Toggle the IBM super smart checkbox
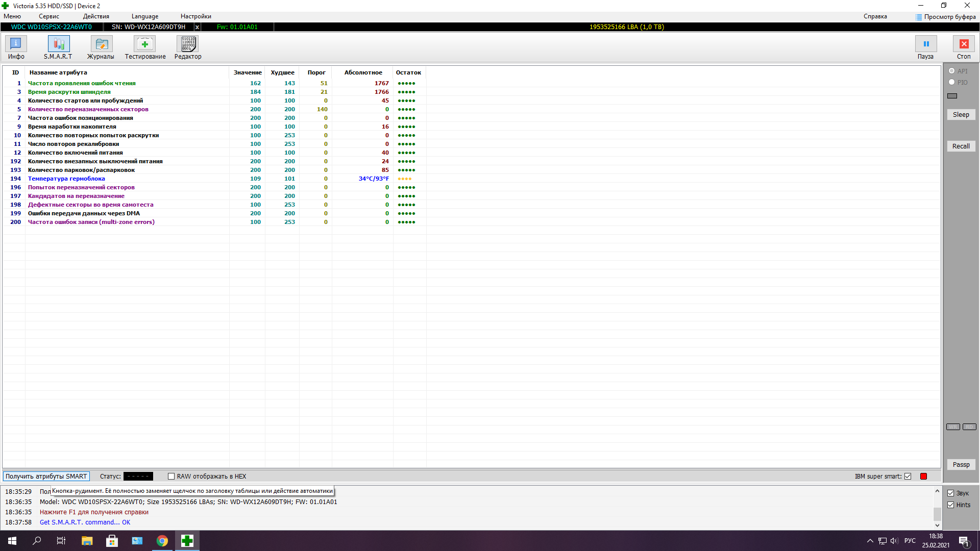This screenshot has width=980, height=551. point(908,477)
